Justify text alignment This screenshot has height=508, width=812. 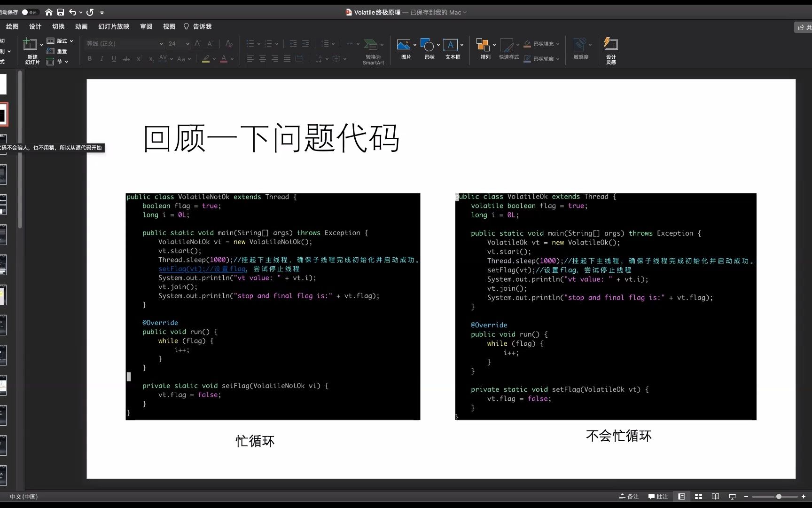point(287,59)
